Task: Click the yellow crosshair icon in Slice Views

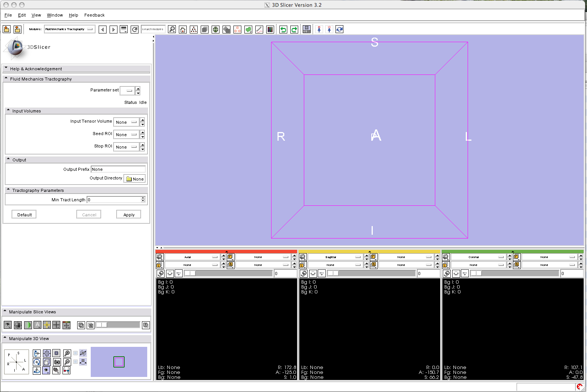Action: pyautogui.click(x=47, y=325)
